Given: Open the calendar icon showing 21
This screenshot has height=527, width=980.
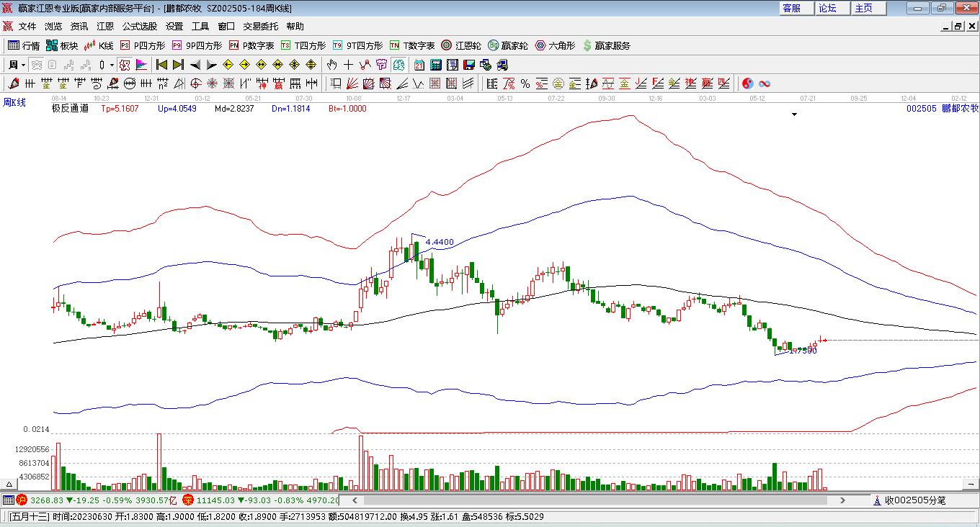Looking at the screenshot, I should click(x=419, y=65).
